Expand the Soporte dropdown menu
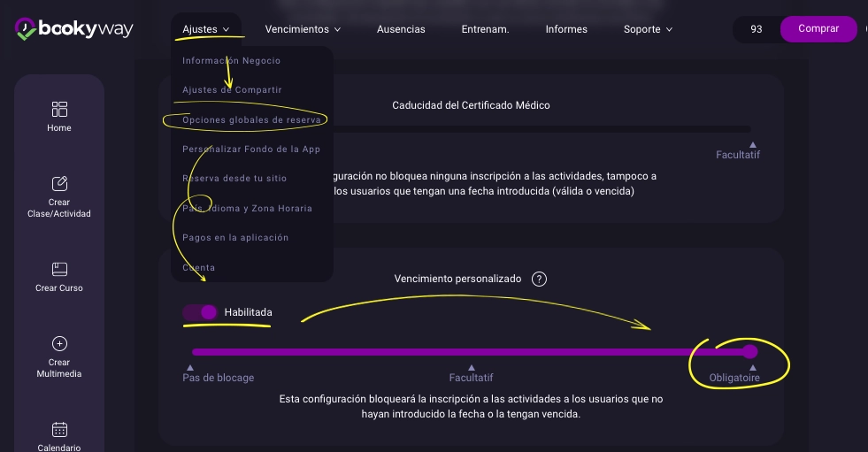This screenshot has width=868, height=452. point(648,29)
